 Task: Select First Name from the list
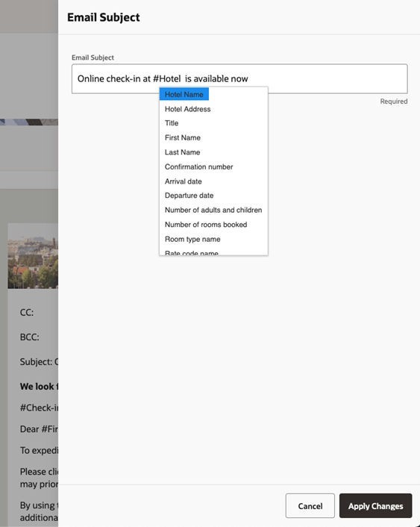click(183, 137)
